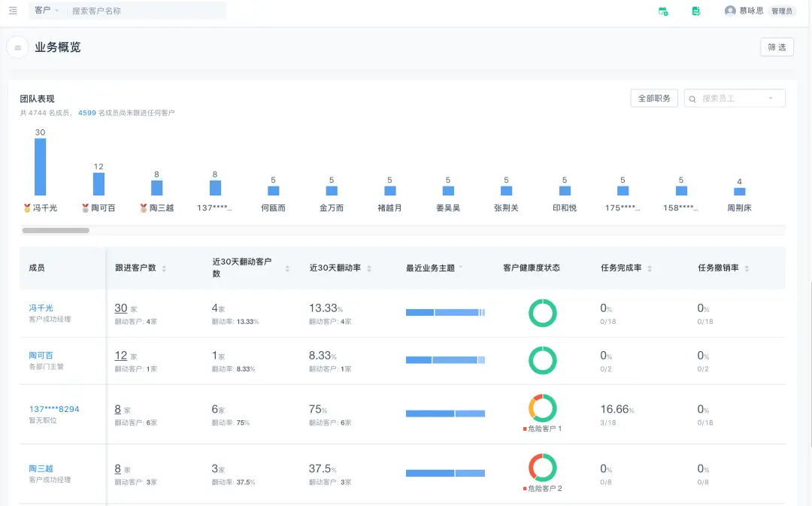
Task: Click the 张荆关 name under chart
Action: point(506,208)
